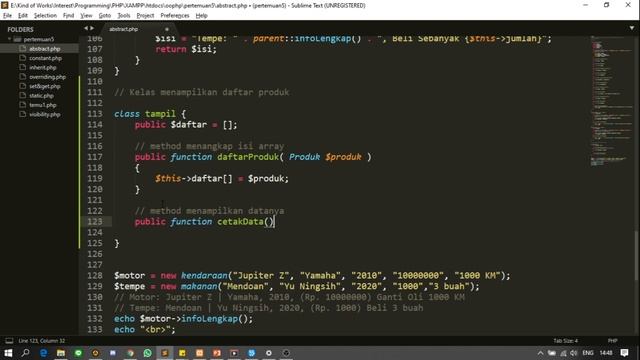The width and height of the screenshot is (640, 360).
Task: Open visibility.php from the sidebar
Action: (44, 114)
